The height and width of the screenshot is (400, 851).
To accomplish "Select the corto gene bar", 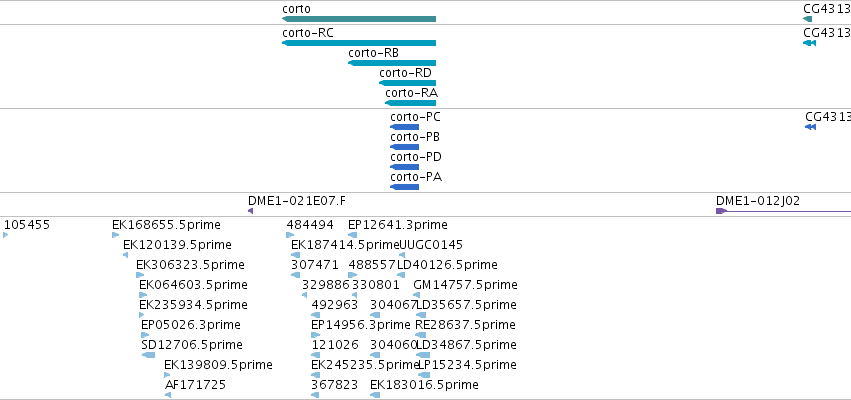I will [x=359, y=19].
